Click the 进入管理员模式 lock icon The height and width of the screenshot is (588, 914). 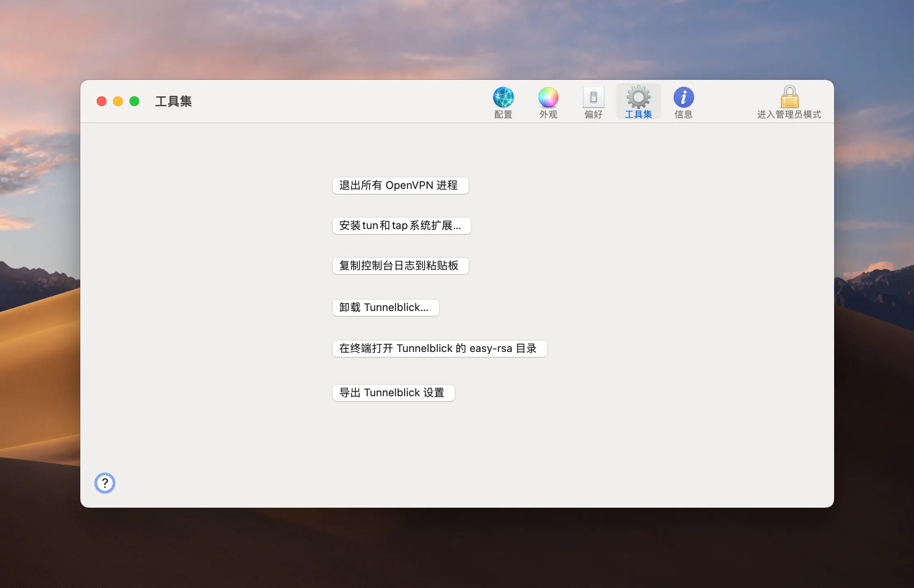click(x=789, y=98)
